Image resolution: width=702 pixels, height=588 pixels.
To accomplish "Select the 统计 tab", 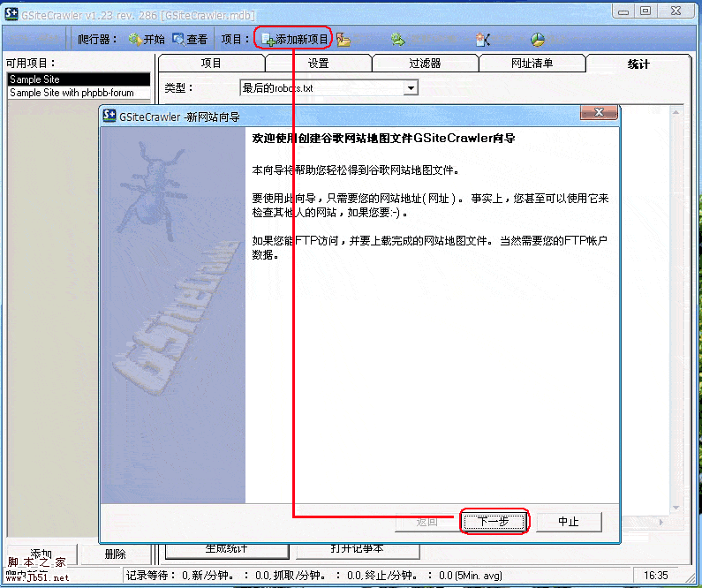I will click(x=638, y=64).
